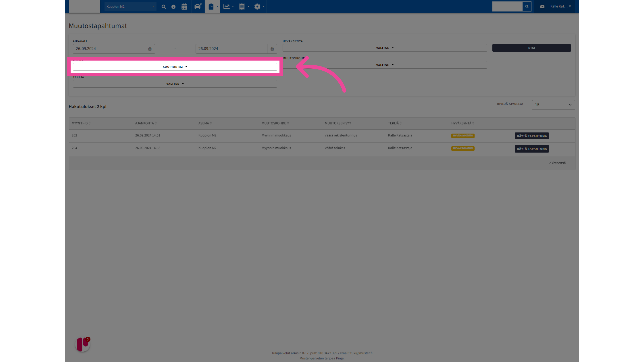The width and height of the screenshot is (644, 362).
Task: Click the Pinja footer link
Action: pyautogui.click(x=339, y=358)
